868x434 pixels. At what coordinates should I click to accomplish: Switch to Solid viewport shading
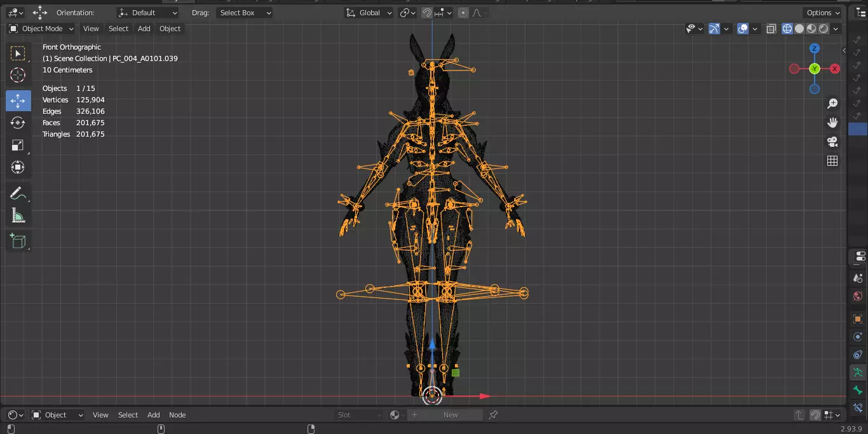799,29
